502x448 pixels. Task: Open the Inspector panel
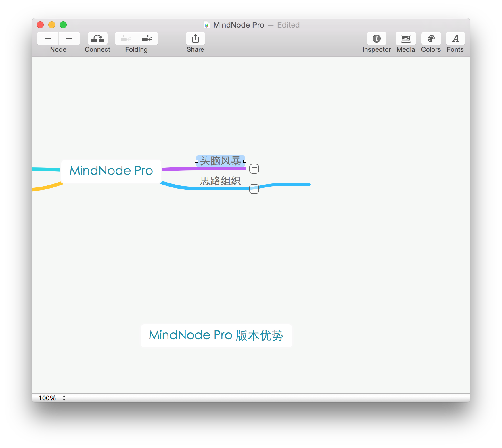(376, 39)
